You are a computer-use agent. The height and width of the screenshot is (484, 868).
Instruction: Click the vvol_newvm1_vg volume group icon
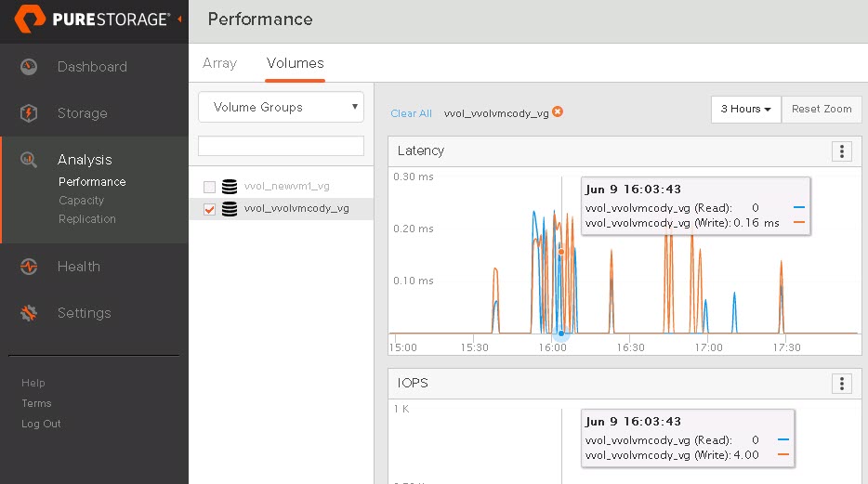pyautogui.click(x=230, y=187)
